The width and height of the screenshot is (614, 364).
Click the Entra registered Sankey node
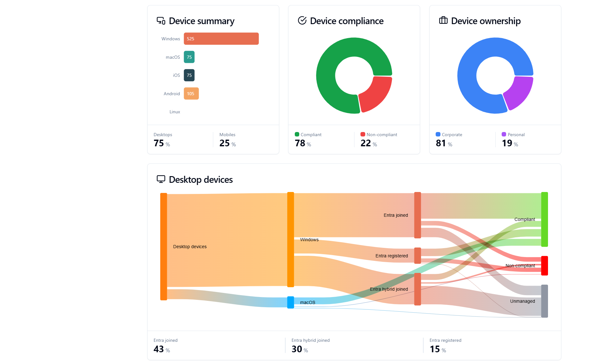(x=418, y=255)
